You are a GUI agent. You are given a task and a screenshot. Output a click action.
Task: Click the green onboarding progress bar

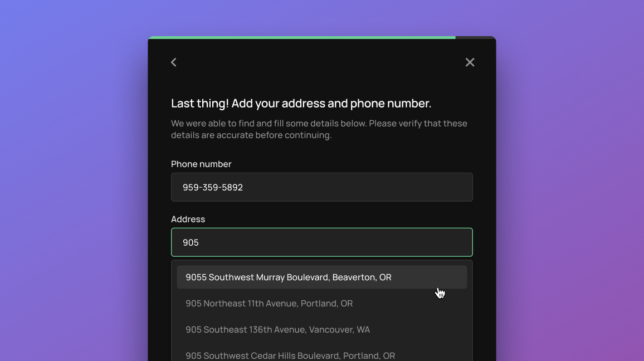pos(302,37)
